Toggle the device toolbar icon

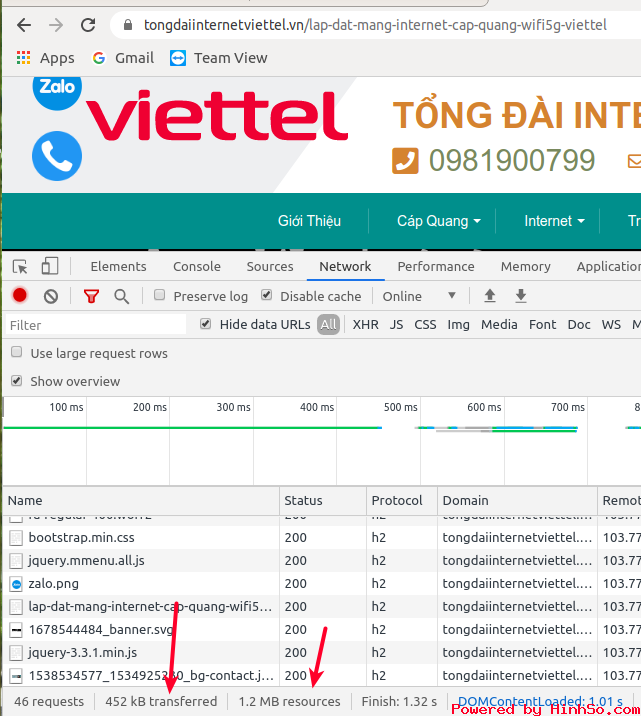(50, 266)
